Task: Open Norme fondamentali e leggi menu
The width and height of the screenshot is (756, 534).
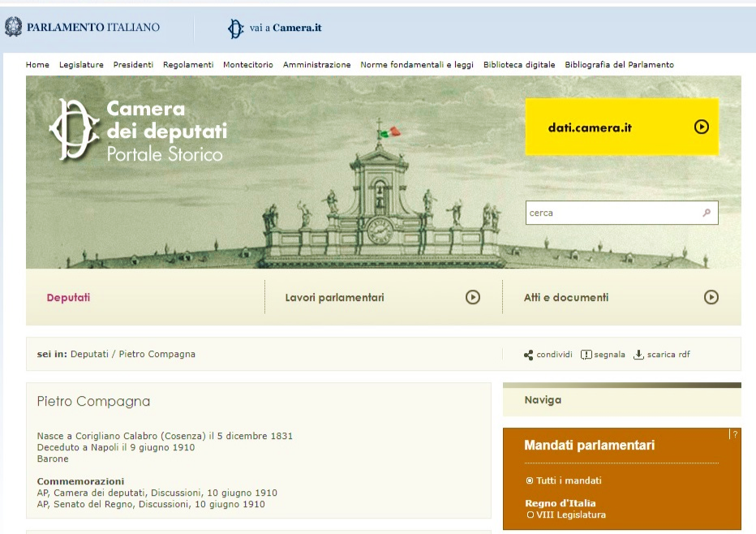Action: [417, 65]
